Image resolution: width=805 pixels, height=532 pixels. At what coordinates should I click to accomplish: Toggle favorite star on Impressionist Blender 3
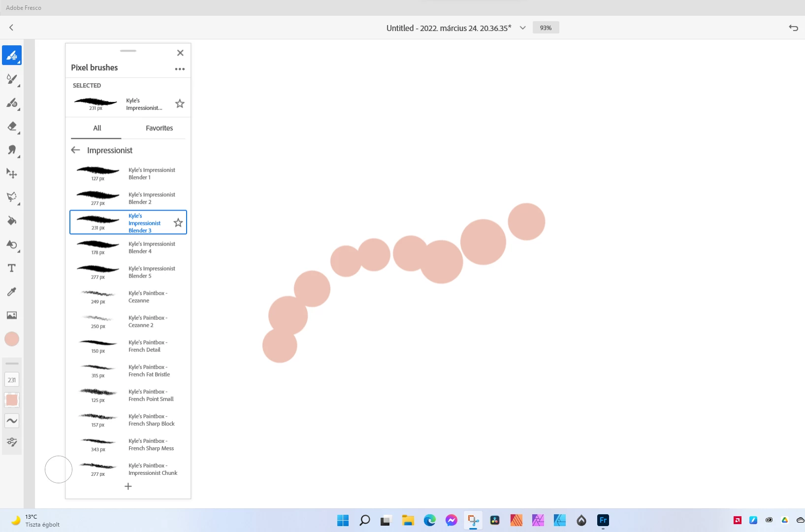(x=178, y=223)
